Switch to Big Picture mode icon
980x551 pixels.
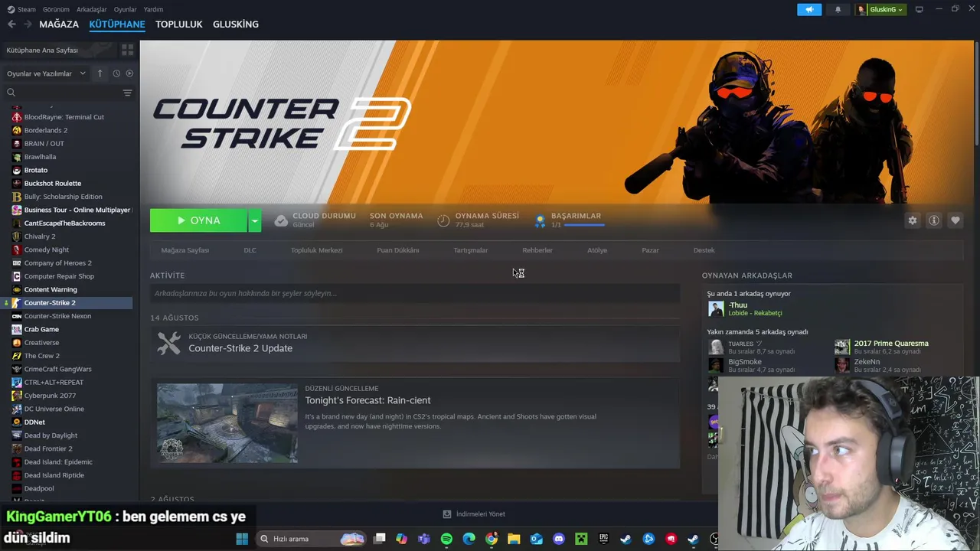click(920, 9)
